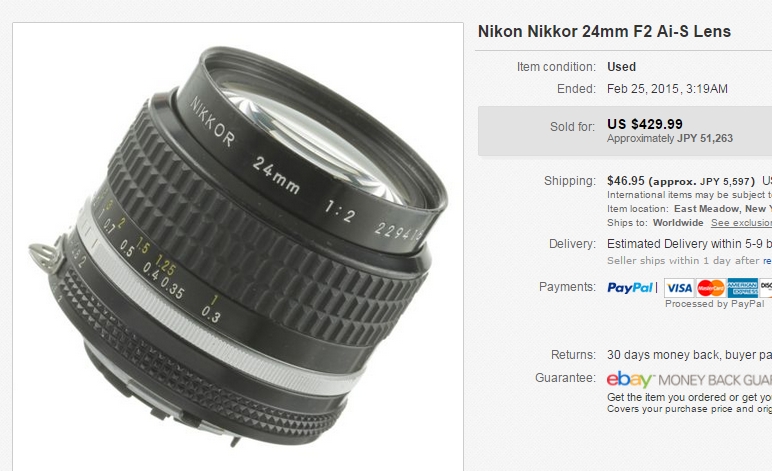Click the MONEY BACK GUARANTEE text

(715, 380)
